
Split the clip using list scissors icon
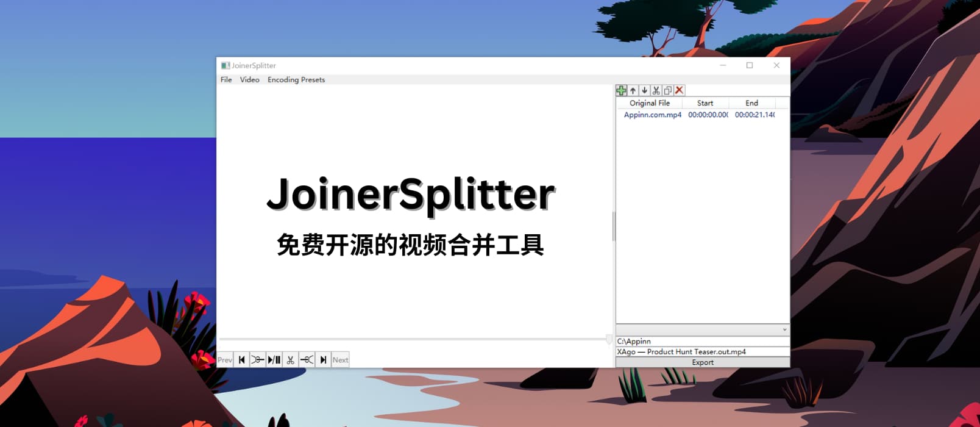coord(656,90)
